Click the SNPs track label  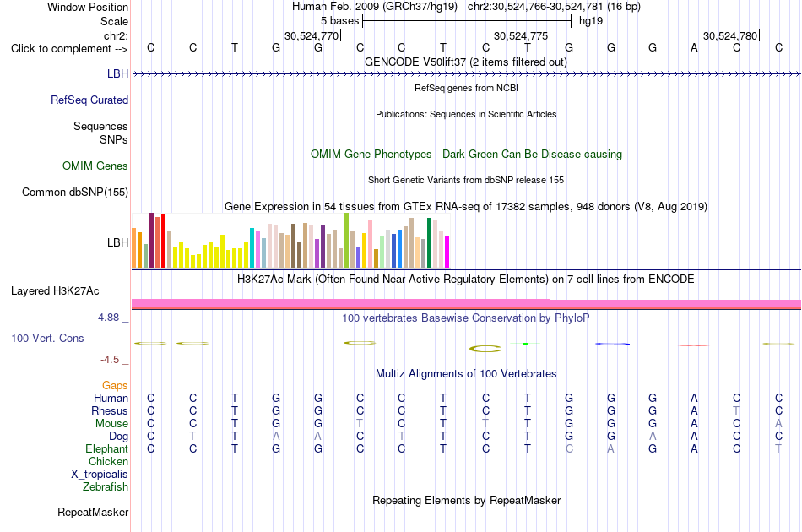point(114,139)
